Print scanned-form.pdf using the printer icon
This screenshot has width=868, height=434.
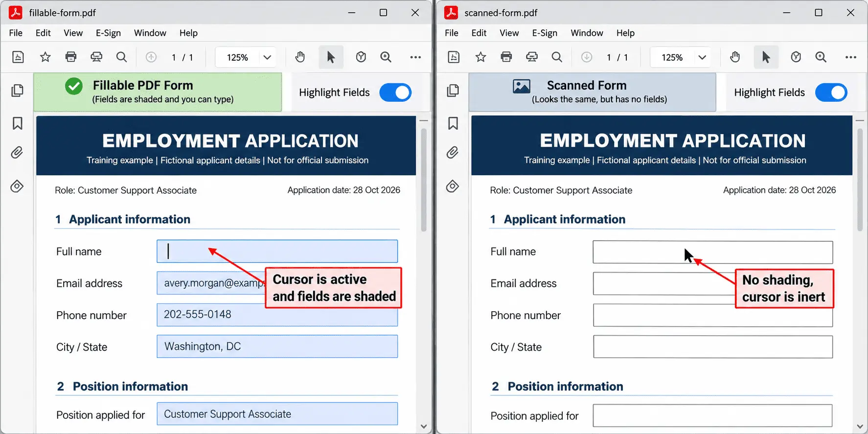coord(506,57)
